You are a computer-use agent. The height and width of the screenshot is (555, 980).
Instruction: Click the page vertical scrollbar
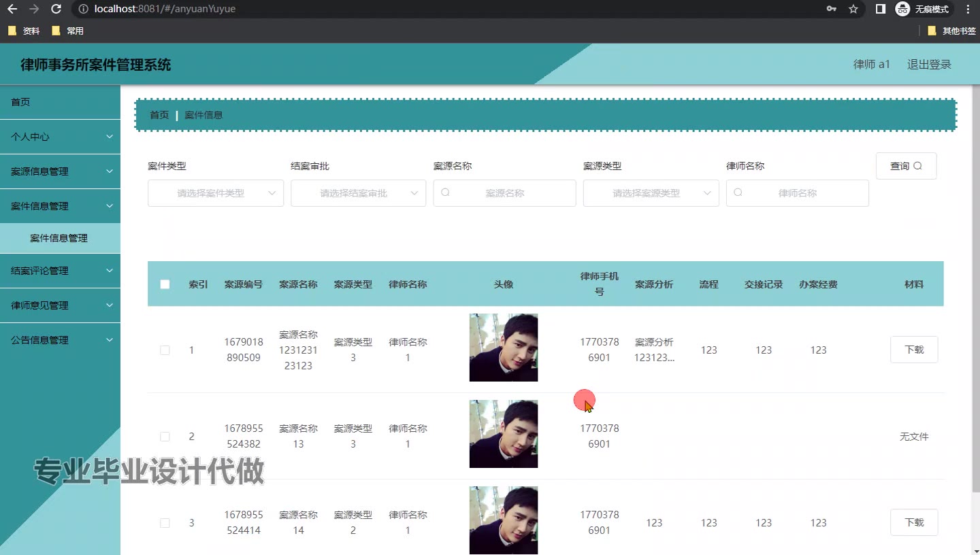point(976,289)
